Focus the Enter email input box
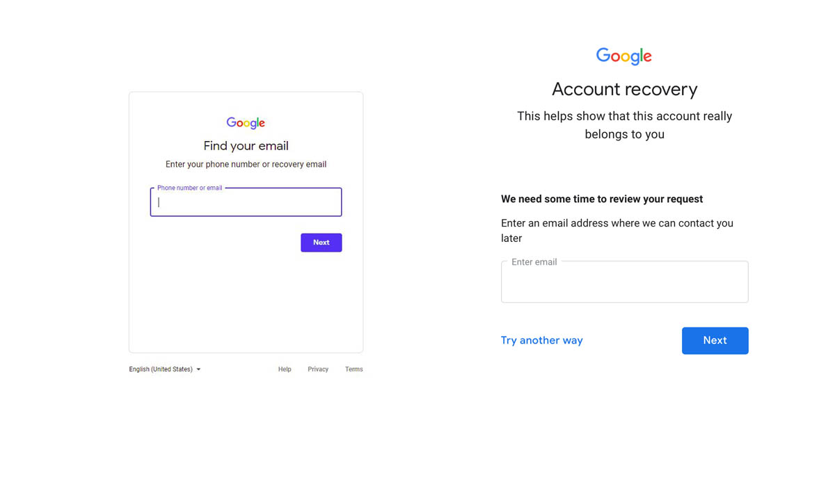Image resolution: width=835 pixels, height=504 pixels. [624, 282]
